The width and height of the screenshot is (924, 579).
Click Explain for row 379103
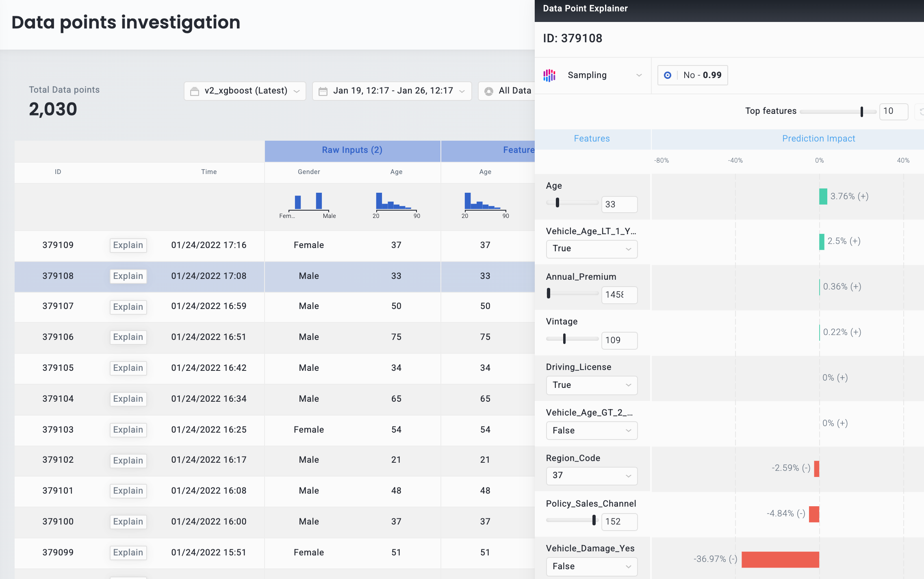coord(128,430)
